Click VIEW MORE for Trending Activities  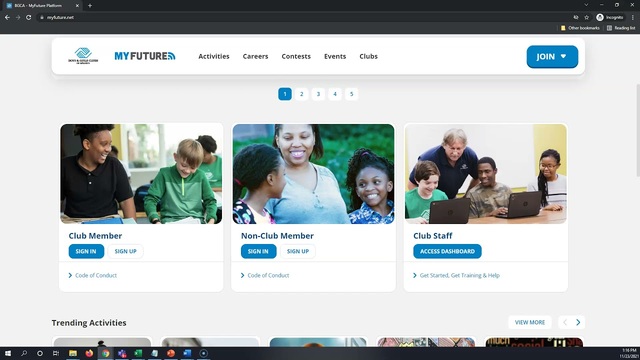tap(530, 322)
